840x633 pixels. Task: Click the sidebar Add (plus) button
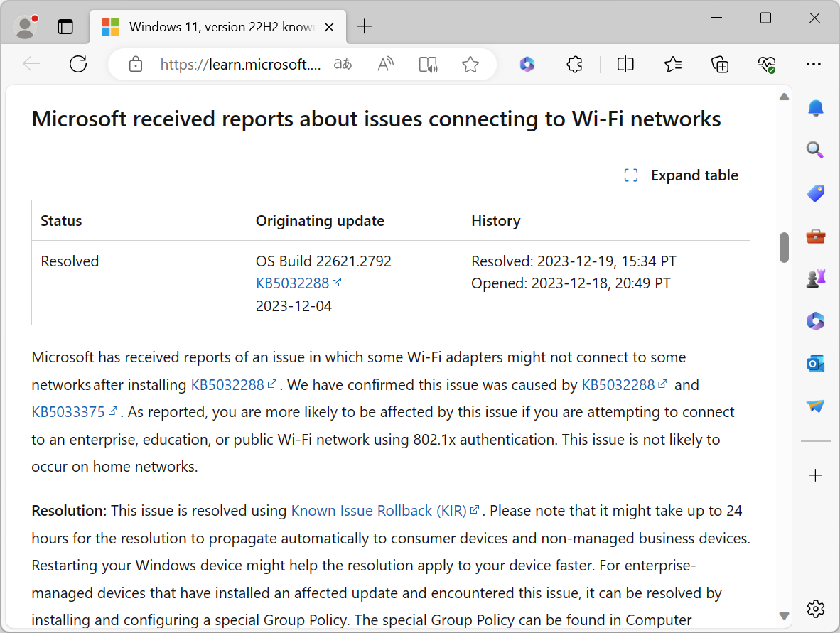pyautogui.click(x=815, y=475)
